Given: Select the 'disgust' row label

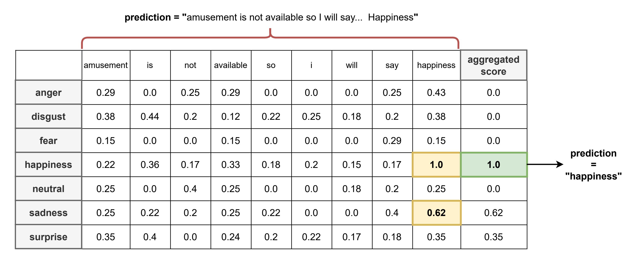Looking at the screenshot, I should click(49, 116).
